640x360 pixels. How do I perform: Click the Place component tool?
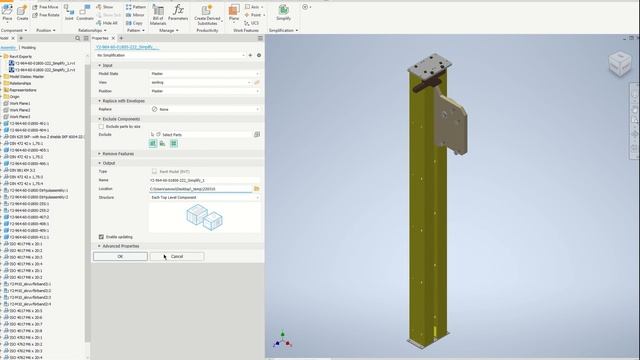(7, 13)
